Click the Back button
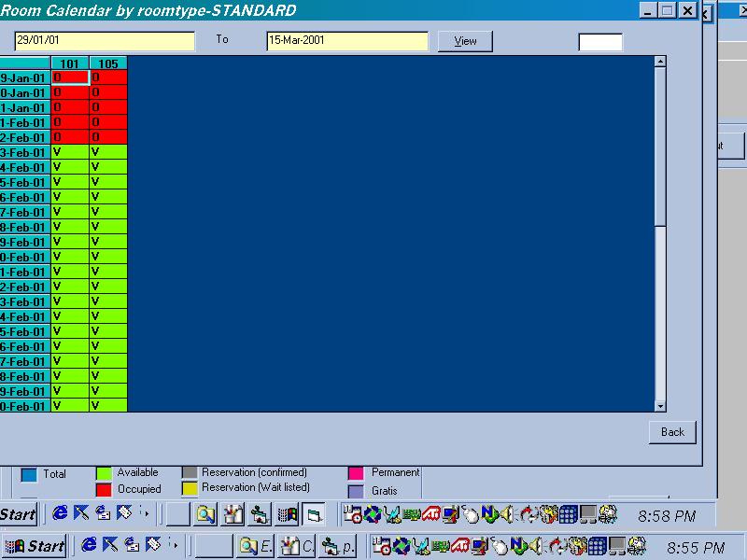 (x=672, y=432)
